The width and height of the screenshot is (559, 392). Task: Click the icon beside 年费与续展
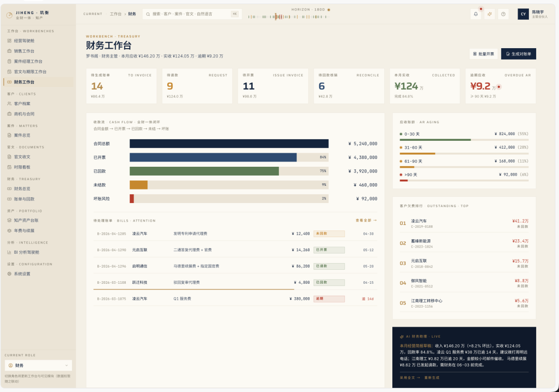point(9,230)
